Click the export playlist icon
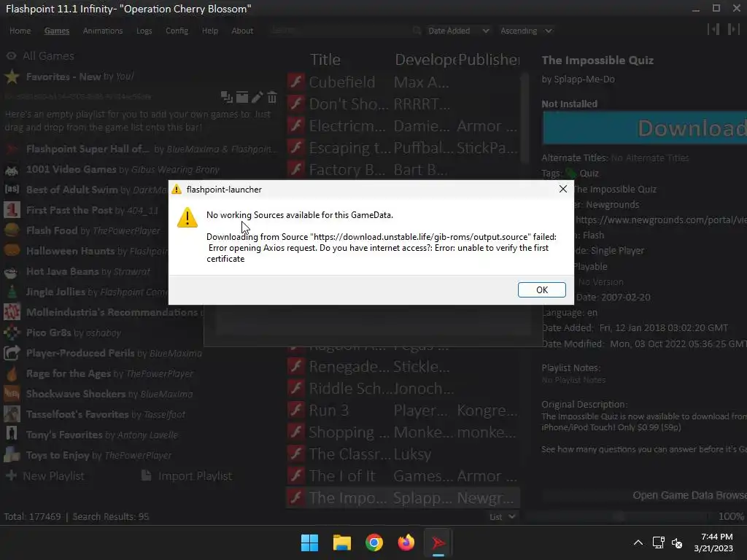Viewport: 747px width, 560px height. 242,98
